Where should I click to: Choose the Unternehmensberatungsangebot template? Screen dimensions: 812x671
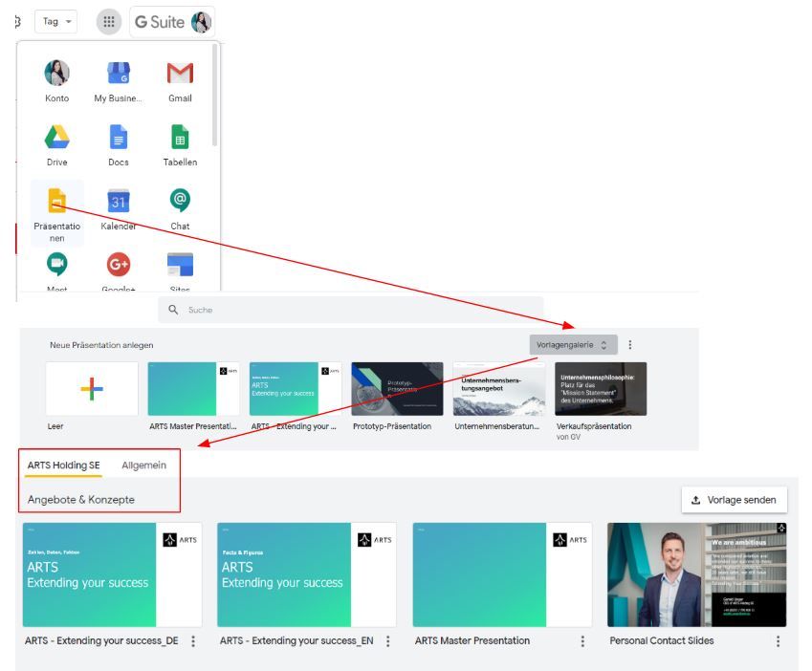tap(498, 388)
